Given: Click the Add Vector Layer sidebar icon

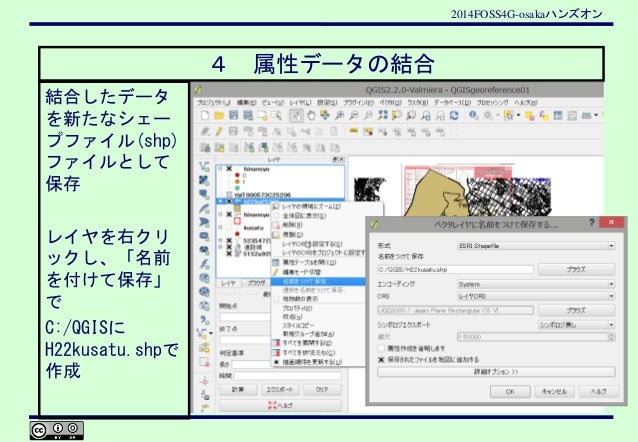Looking at the screenshot, I should [x=204, y=166].
